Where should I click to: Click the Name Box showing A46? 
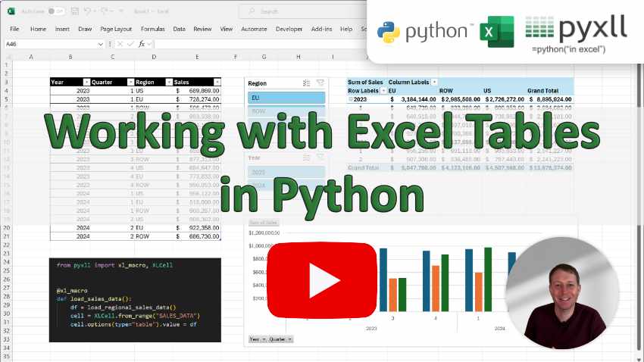point(50,44)
